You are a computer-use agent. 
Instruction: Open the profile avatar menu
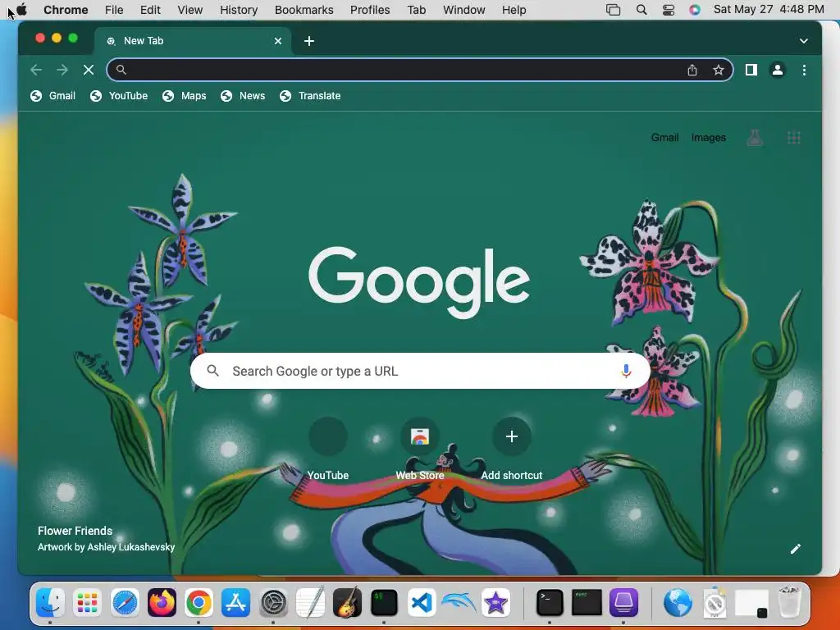click(x=778, y=70)
